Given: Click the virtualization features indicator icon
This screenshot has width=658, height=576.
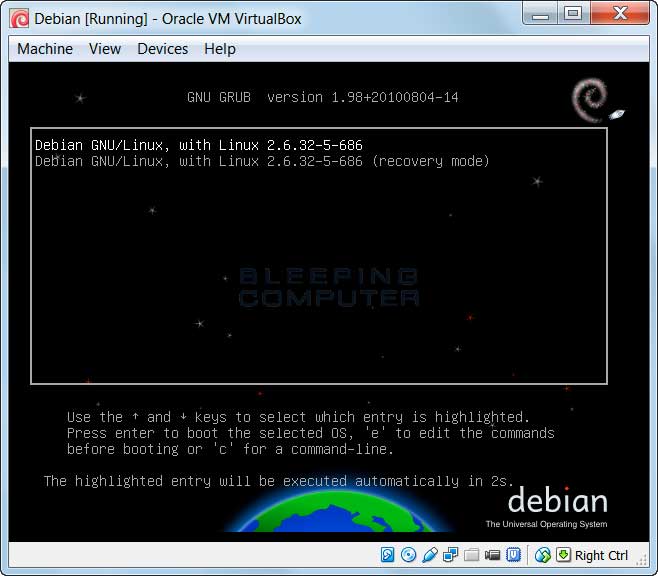Looking at the screenshot, I should (514, 555).
